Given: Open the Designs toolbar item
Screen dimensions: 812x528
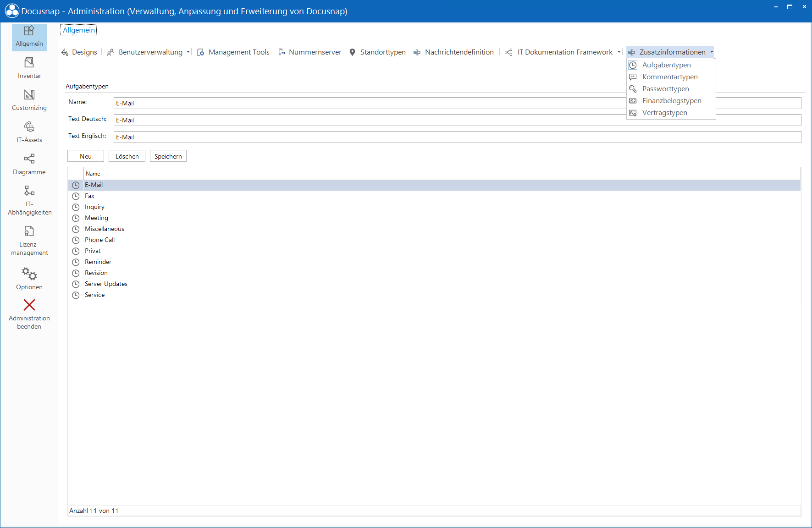Looking at the screenshot, I should pos(79,52).
